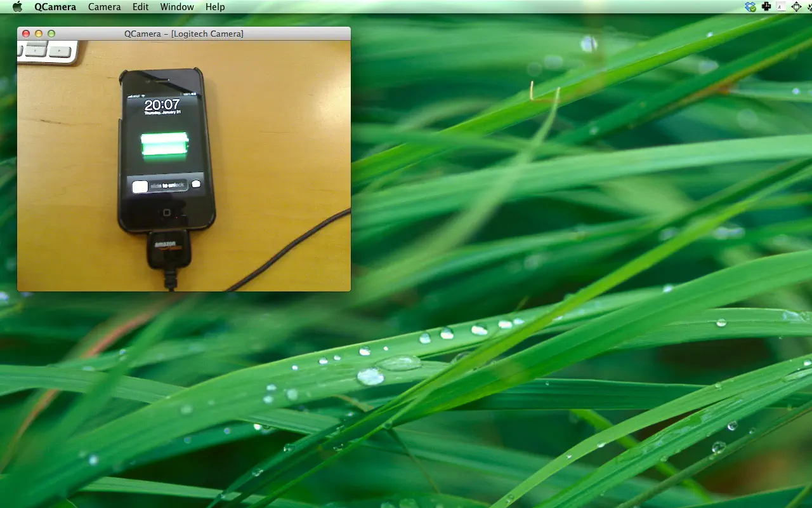This screenshot has width=812, height=508.
Task: Open the Help menu
Action: point(215,6)
